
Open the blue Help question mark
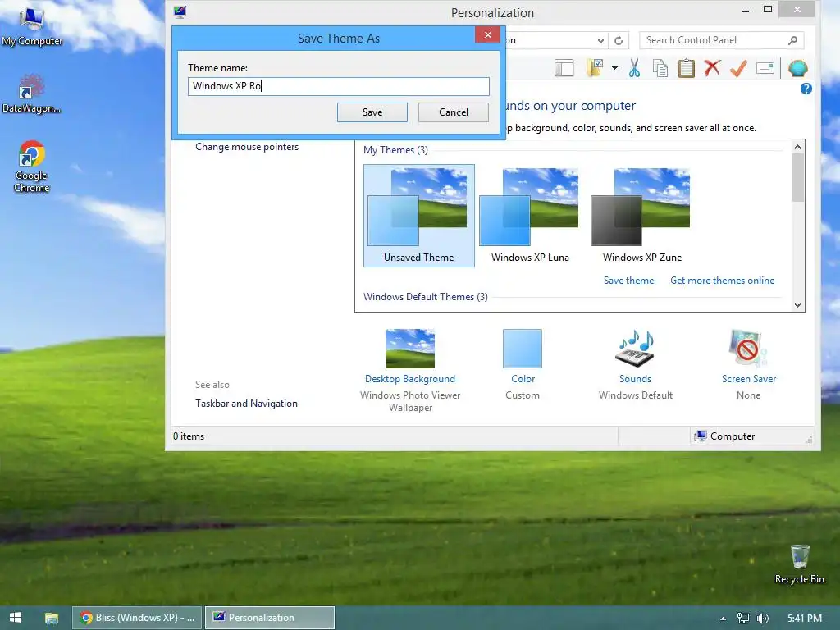[806, 89]
